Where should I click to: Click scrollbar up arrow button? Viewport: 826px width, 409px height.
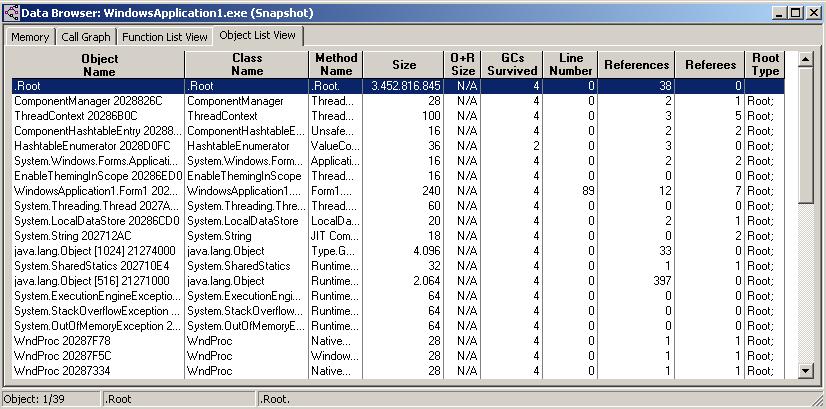tap(806, 59)
